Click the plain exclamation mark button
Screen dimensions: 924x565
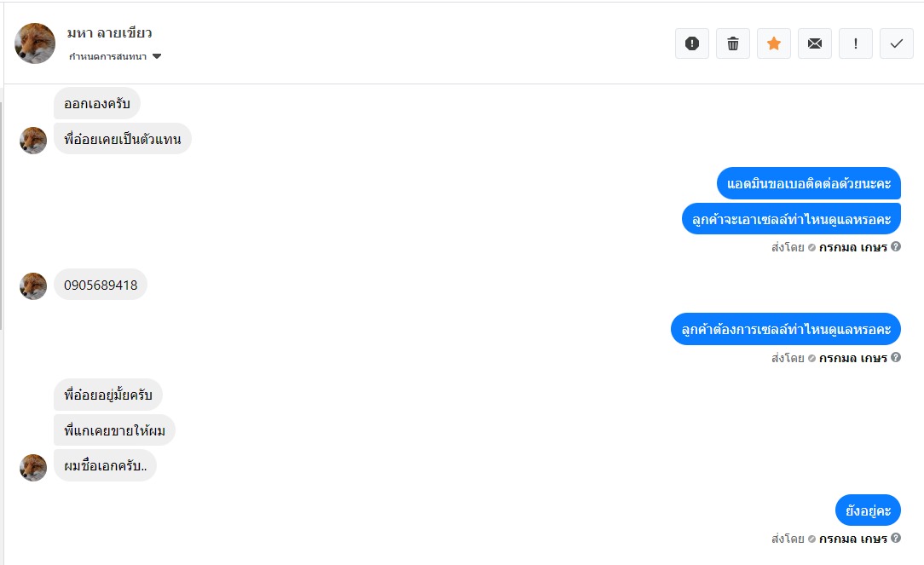[856, 43]
